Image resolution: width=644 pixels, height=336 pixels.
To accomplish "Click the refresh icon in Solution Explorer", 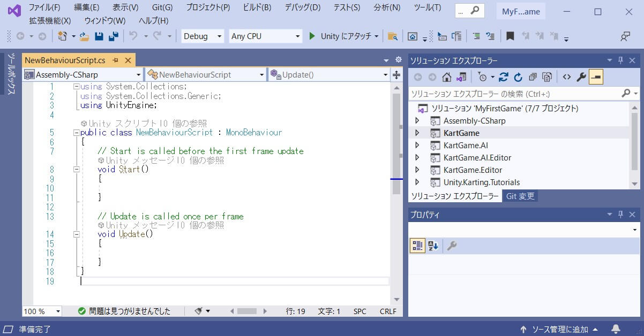I will (518, 77).
